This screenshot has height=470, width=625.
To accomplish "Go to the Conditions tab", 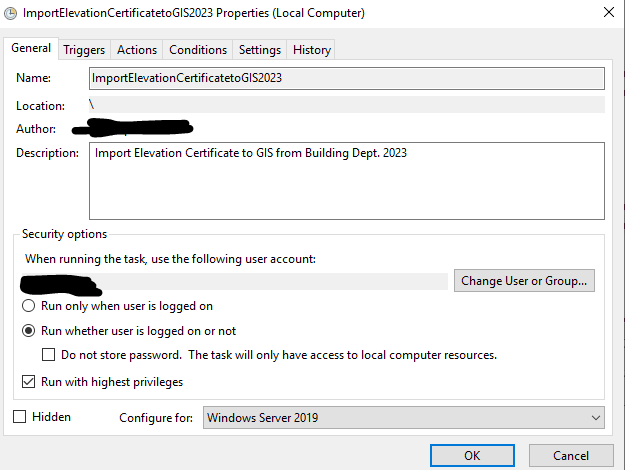I will [198, 50].
